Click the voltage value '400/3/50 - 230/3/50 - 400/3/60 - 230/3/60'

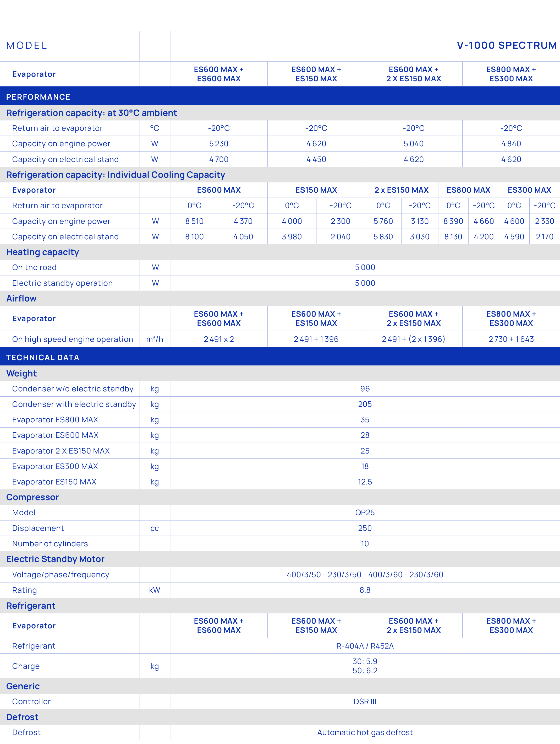tap(365, 575)
